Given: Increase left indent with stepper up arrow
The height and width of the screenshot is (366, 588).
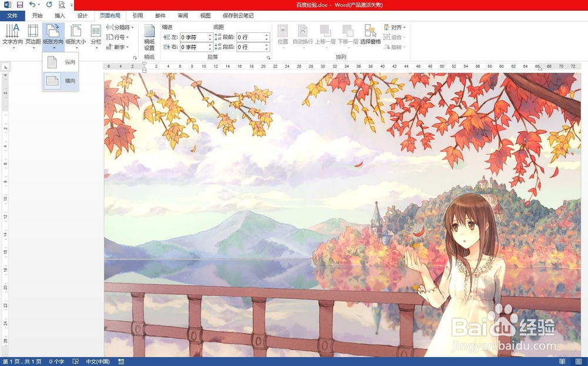Looking at the screenshot, I should tap(210, 35).
